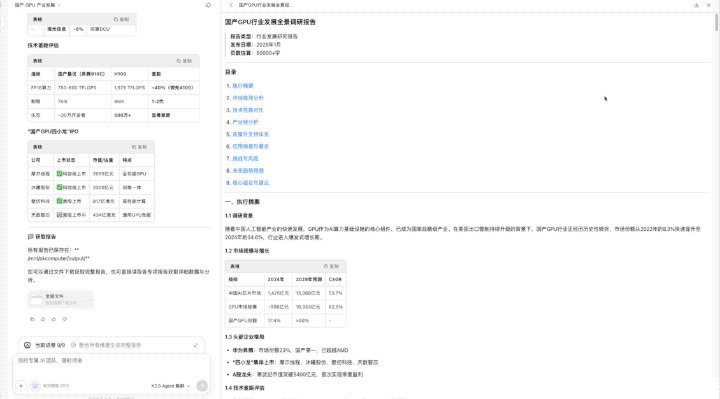Jump to table of contents item 1
720x399 pixels.
coord(243,86)
